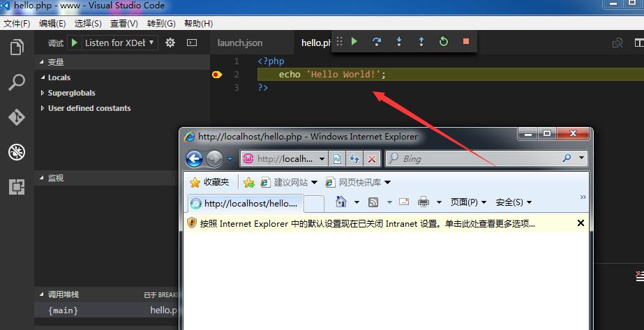Open the split editor icon
This screenshot has width=644, height=330.
point(639,43)
